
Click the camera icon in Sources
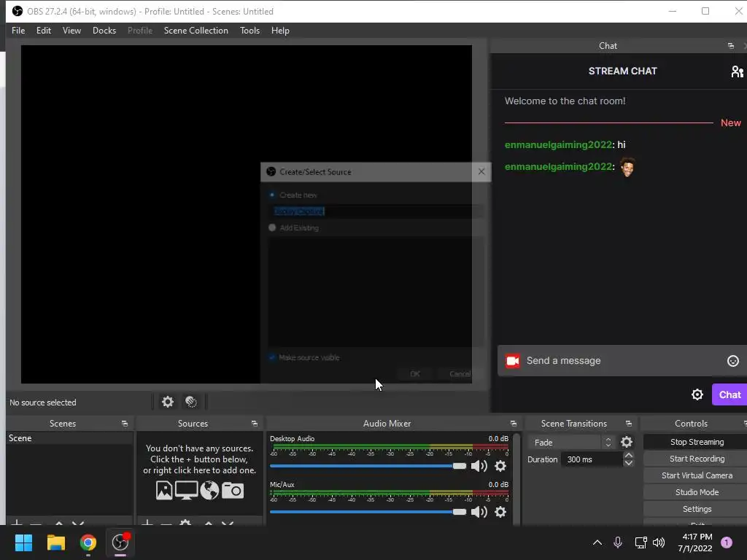pos(233,491)
